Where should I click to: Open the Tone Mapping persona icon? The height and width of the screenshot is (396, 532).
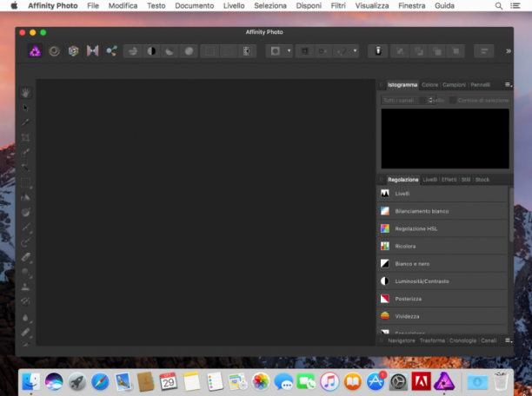click(92, 51)
